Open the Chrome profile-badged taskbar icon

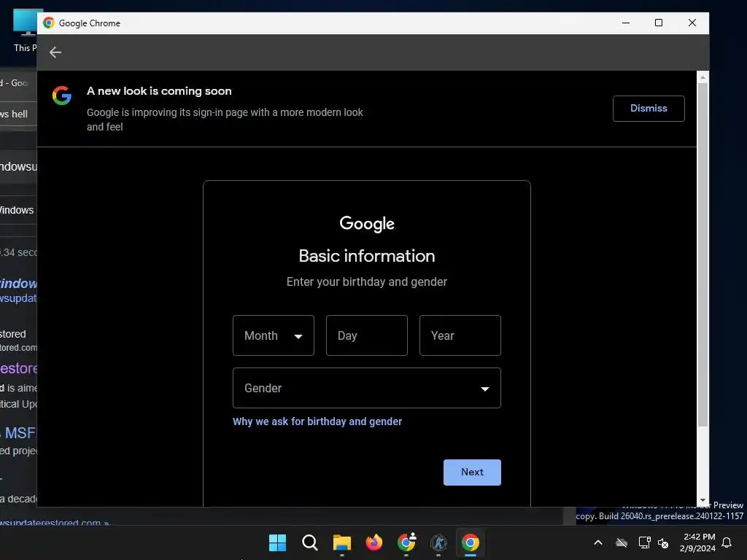point(406,542)
